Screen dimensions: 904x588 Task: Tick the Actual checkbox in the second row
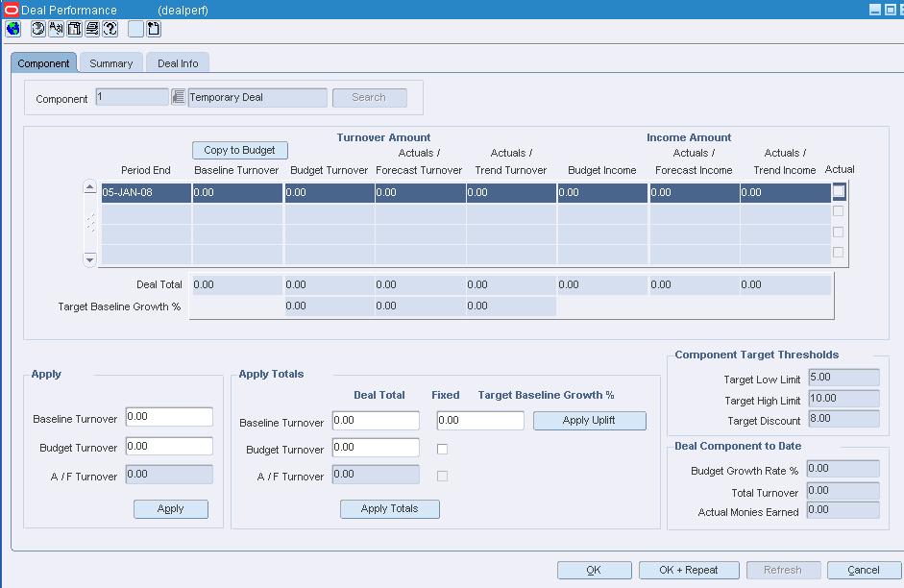pyautogui.click(x=839, y=211)
